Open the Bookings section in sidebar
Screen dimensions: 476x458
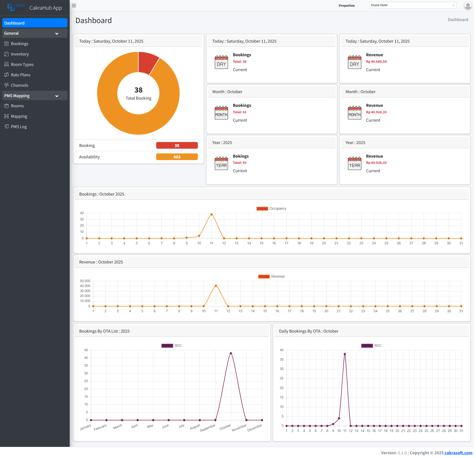pos(19,44)
